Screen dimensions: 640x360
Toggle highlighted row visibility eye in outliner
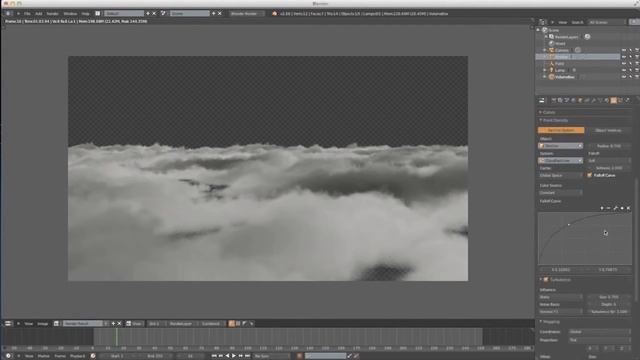point(624,57)
